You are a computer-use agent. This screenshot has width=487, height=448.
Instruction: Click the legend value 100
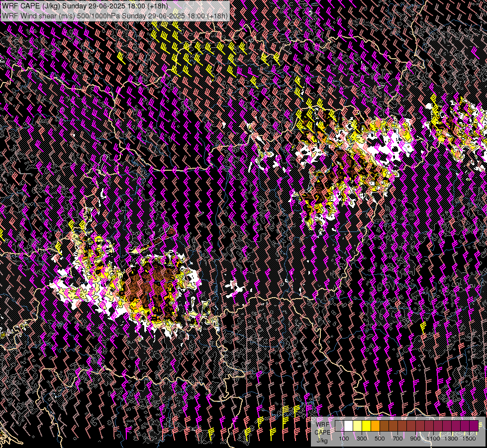pos(344,439)
